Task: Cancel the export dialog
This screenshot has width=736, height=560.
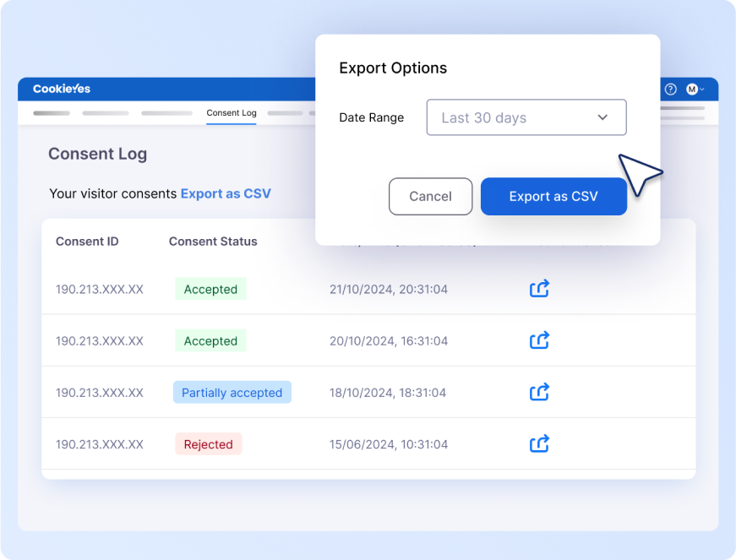Action: [x=430, y=196]
